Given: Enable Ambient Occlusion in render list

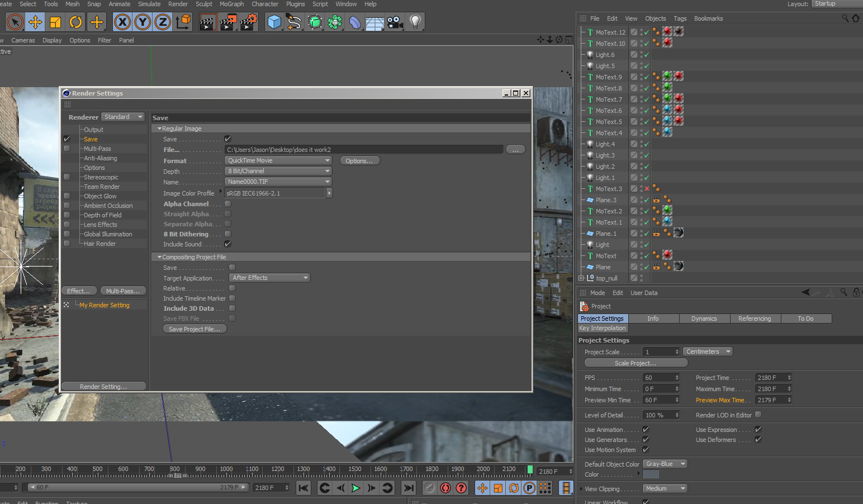Looking at the screenshot, I should (x=67, y=206).
